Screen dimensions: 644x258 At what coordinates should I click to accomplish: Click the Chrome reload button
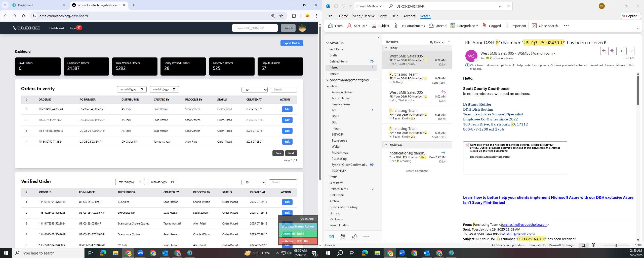[24, 16]
